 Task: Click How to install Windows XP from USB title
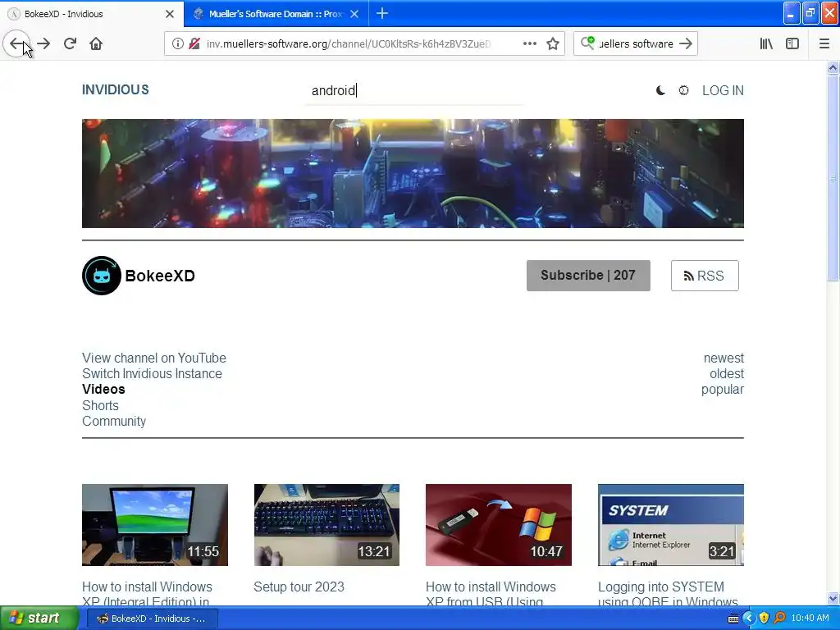coord(491,594)
